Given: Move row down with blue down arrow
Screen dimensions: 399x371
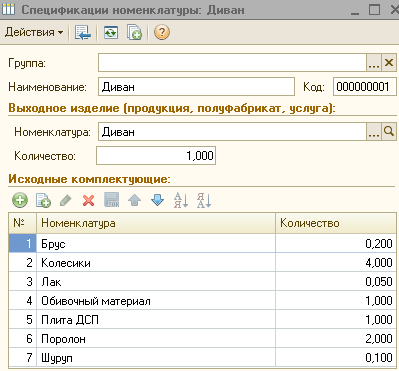Looking at the screenshot, I should [157, 200].
